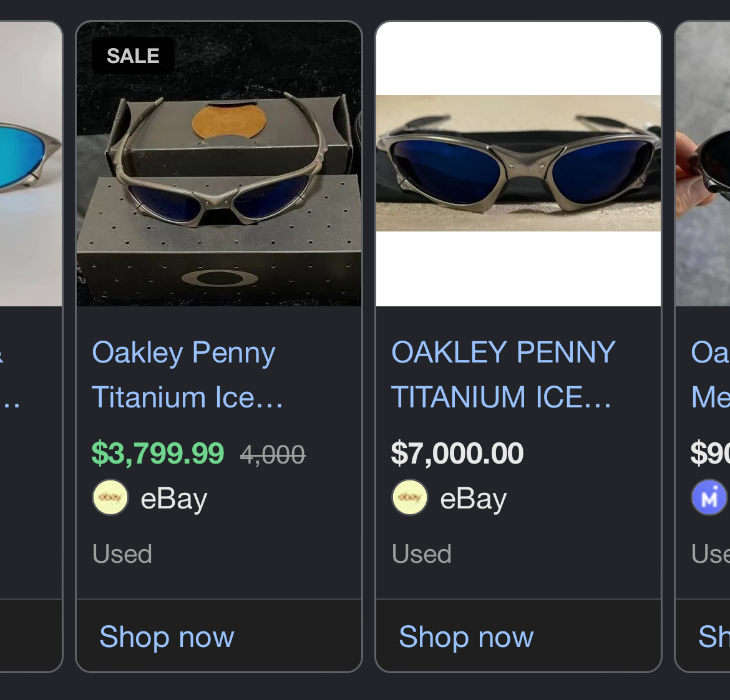
Task: Click the cut-off listing title on the rightmost card
Action: (x=711, y=374)
